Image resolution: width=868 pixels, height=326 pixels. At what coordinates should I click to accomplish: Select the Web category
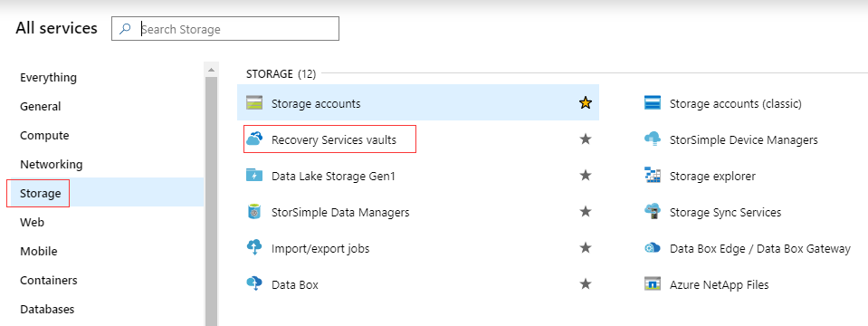[32, 223]
